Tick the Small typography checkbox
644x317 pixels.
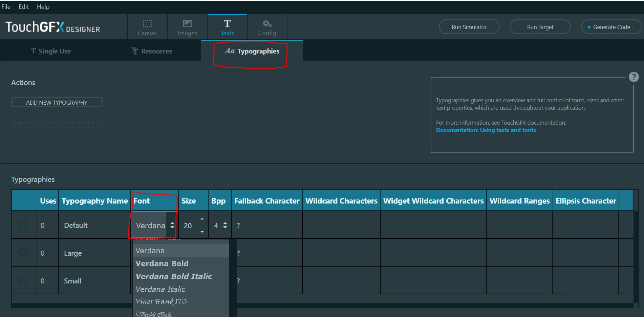(x=23, y=280)
